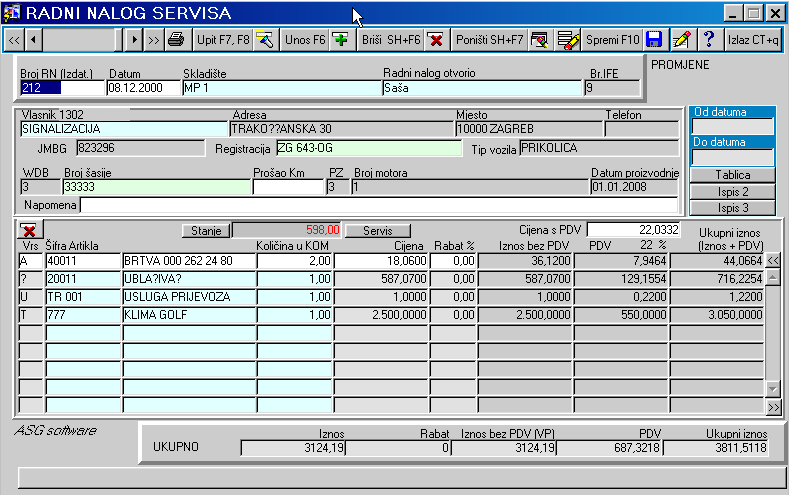Click the Datum proizvodnje field 01.01.2008

(x=634, y=187)
